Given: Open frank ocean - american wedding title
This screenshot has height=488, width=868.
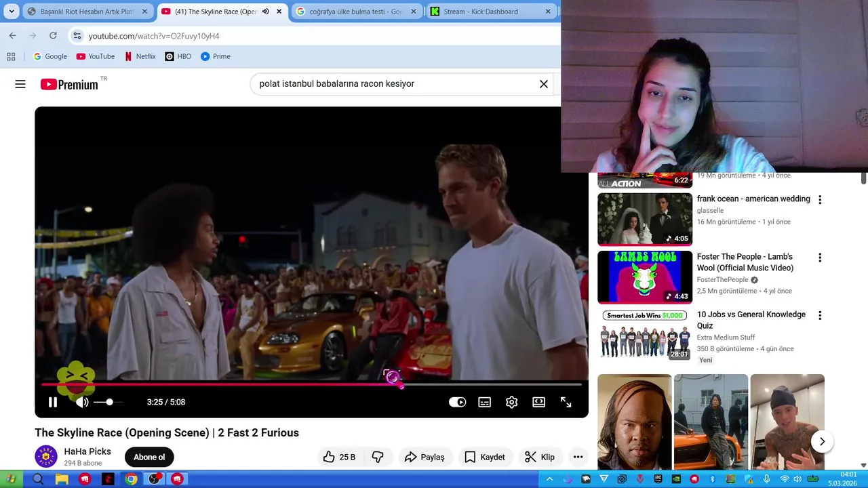Looking at the screenshot, I should click(753, 199).
